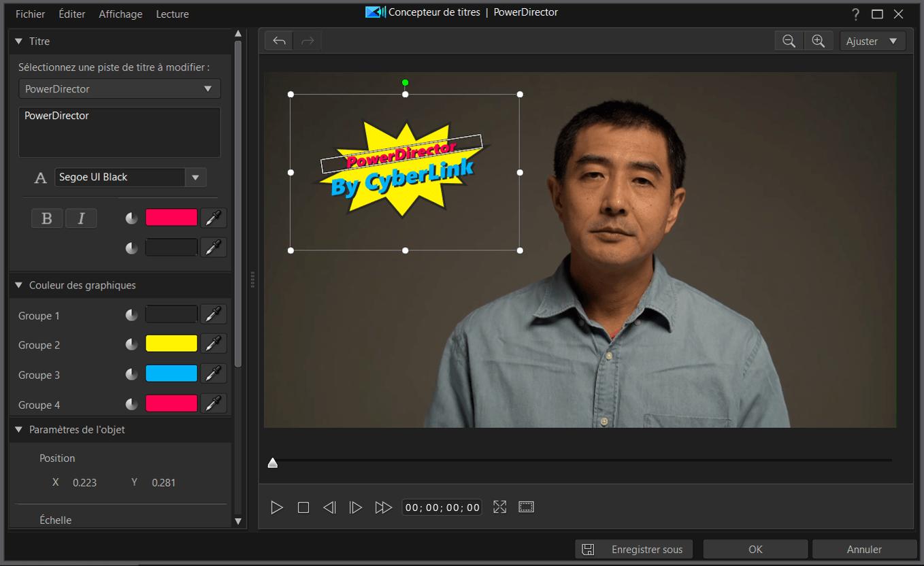Click the Groupe 1 dark color swatch
Image resolution: width=924 pixels, height=566 pixels.
click(171, 314)
